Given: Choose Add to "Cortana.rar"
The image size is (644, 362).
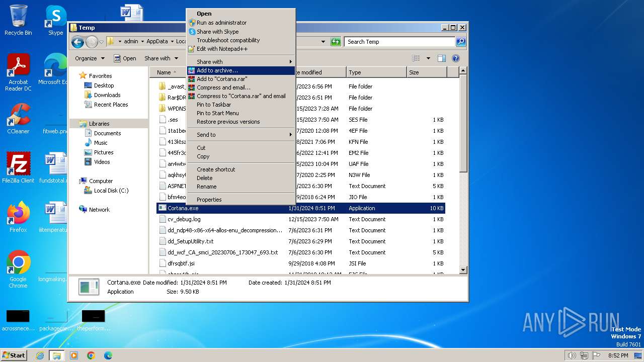Looking at the screenshot, I should click(241, 79).
